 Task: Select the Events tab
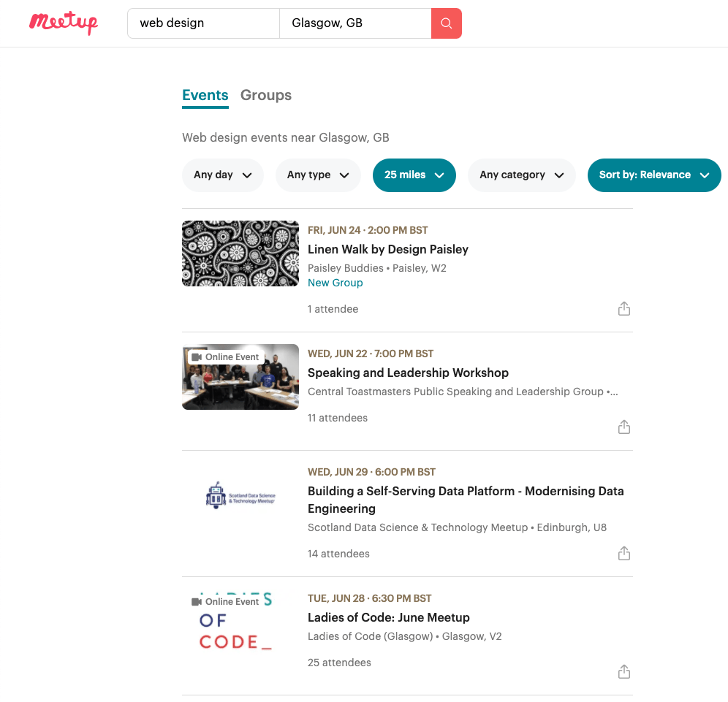(x=205, y=95)
